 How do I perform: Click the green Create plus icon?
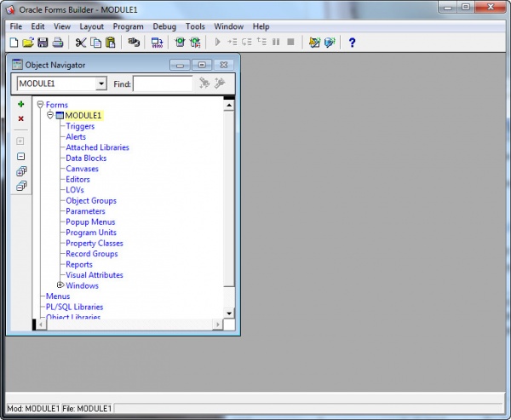pyautogui.click(x=20, y=104)
